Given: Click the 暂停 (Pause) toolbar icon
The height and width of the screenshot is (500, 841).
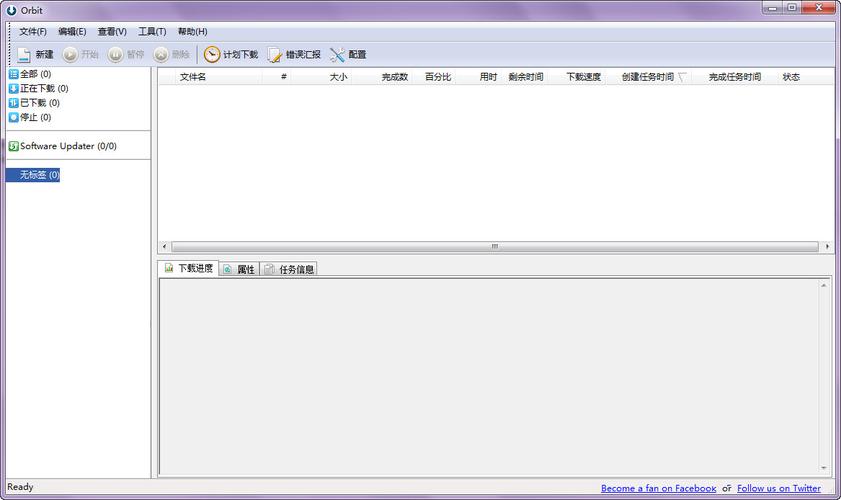Looking at the screenshot, I should 116,55.
